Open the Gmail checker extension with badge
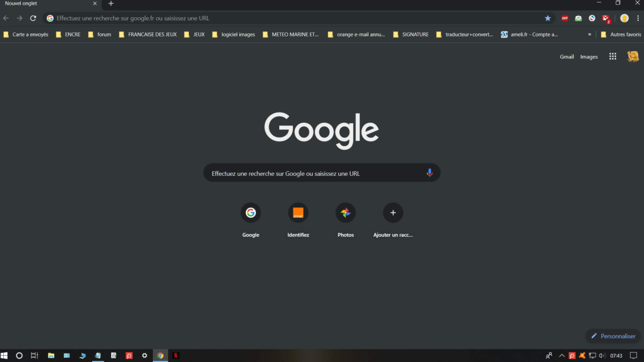 coord(605,18)
